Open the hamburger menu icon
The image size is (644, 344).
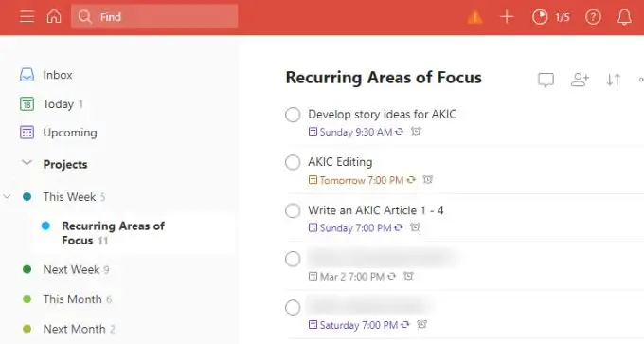[x=27, y=17]
